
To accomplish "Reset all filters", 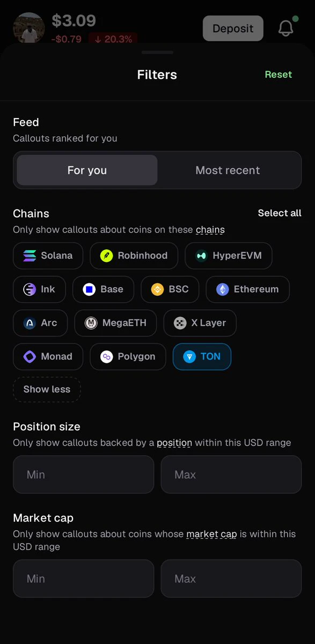I will [279, 75].
